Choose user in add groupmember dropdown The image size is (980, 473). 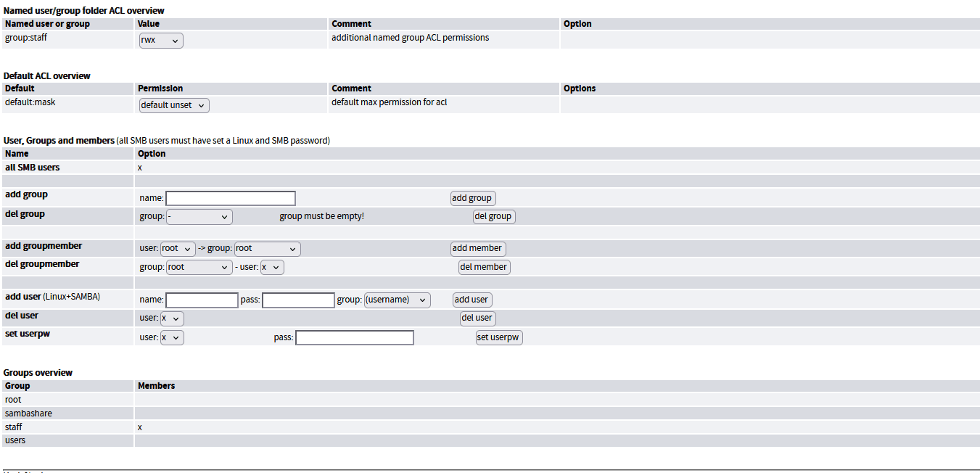(x=178, y=249)
